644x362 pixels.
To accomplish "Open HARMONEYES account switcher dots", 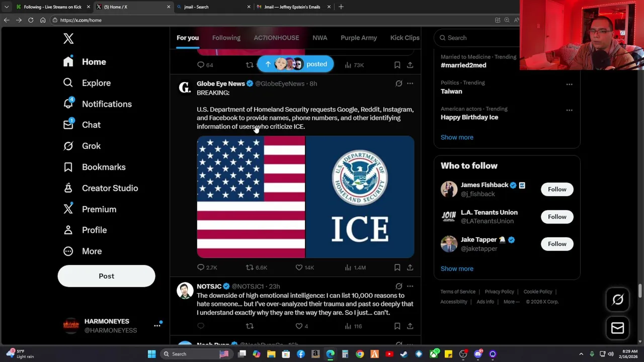I will (x=157, y=326).
